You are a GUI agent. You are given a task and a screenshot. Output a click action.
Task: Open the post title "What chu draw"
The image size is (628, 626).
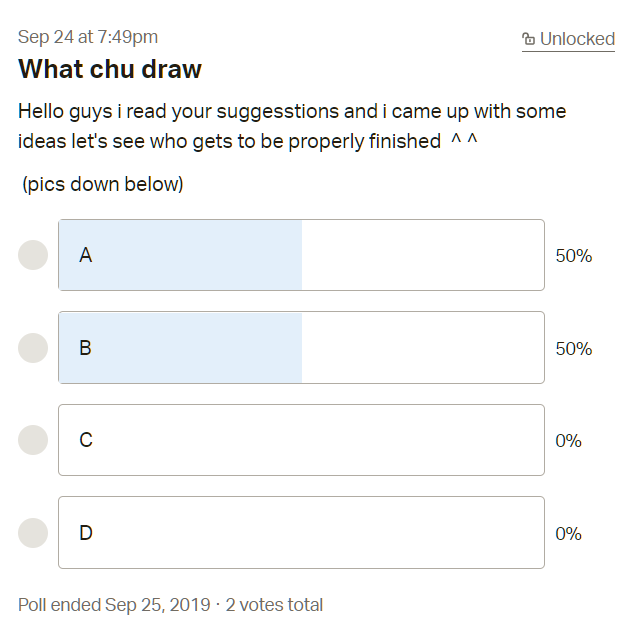coord(110,69)
